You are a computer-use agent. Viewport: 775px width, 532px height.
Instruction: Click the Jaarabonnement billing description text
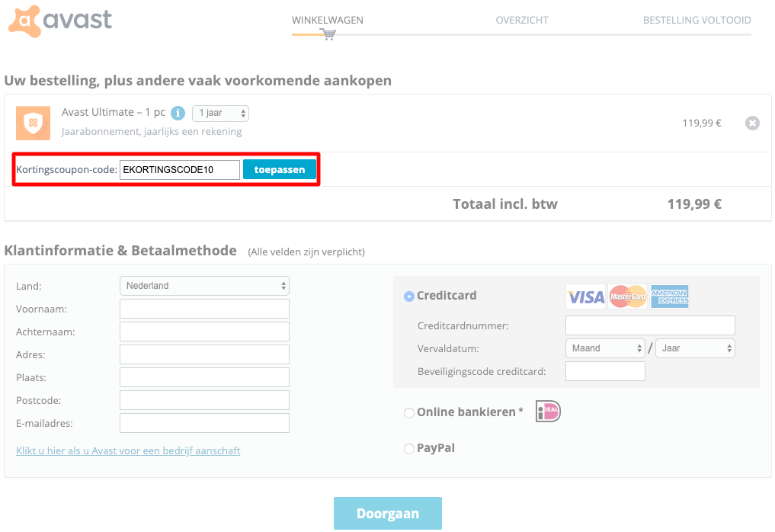(x=152, y=132)
